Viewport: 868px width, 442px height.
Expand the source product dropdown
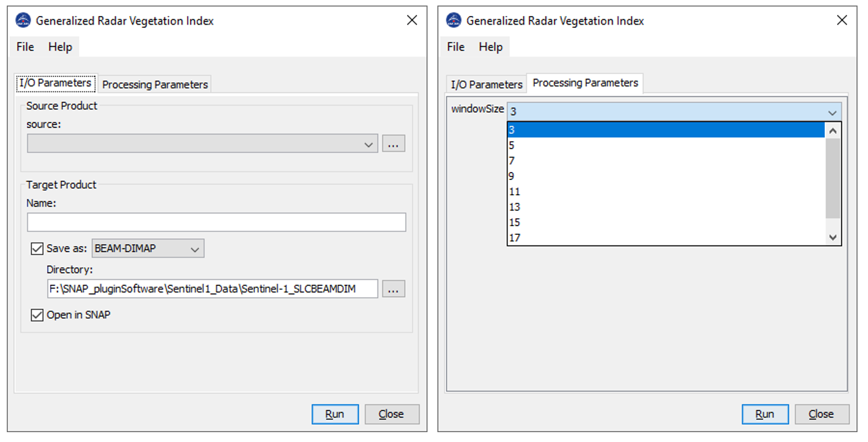click(368, 144)
